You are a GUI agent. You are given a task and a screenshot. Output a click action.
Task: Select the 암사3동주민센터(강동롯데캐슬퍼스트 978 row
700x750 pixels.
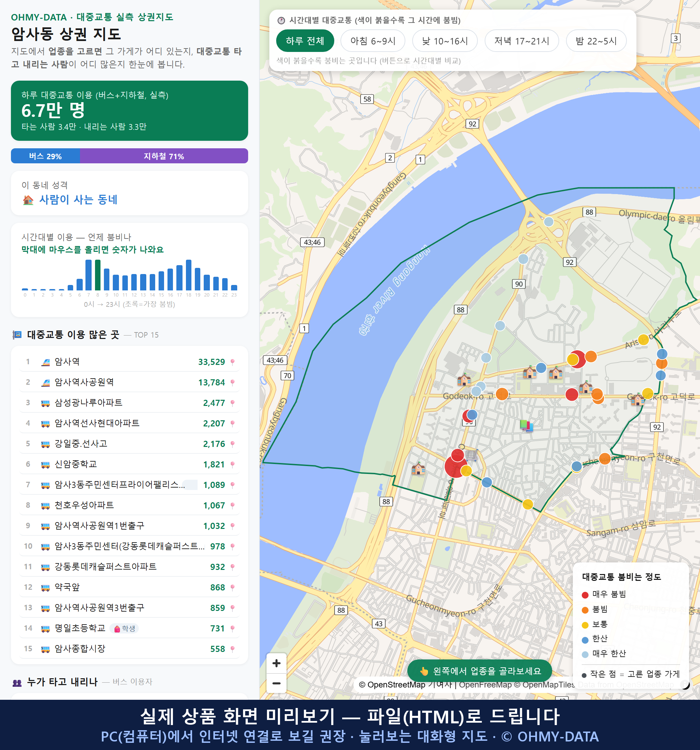coord(130,546)
